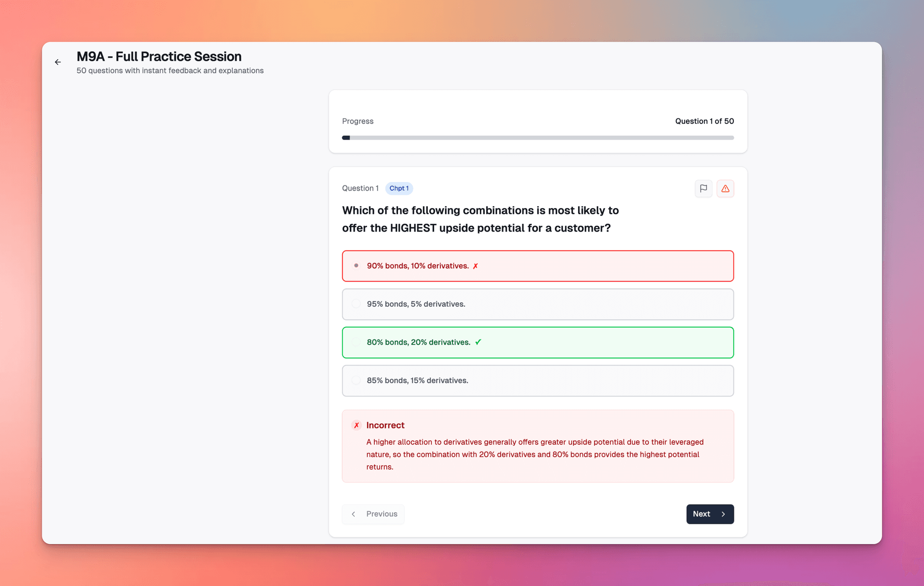Click the right chevron in Next button
This screenshot has width=924, height=586.
click(723, 514)
